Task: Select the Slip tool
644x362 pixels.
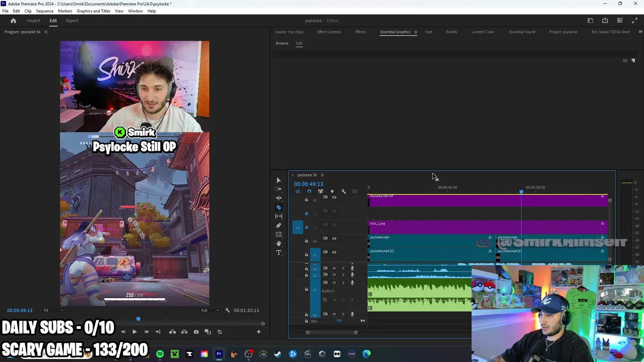Action: pyautogui.click(x=279, y=216)
